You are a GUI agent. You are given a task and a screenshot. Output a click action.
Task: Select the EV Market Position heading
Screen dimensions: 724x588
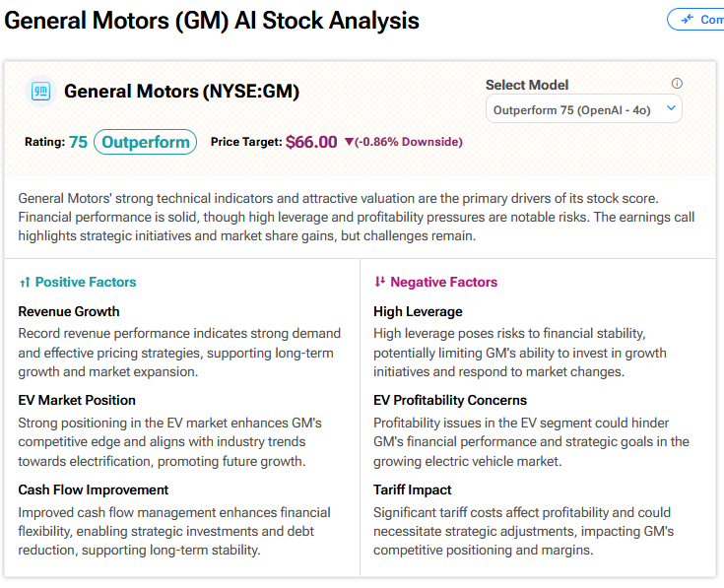pos(77,400)
